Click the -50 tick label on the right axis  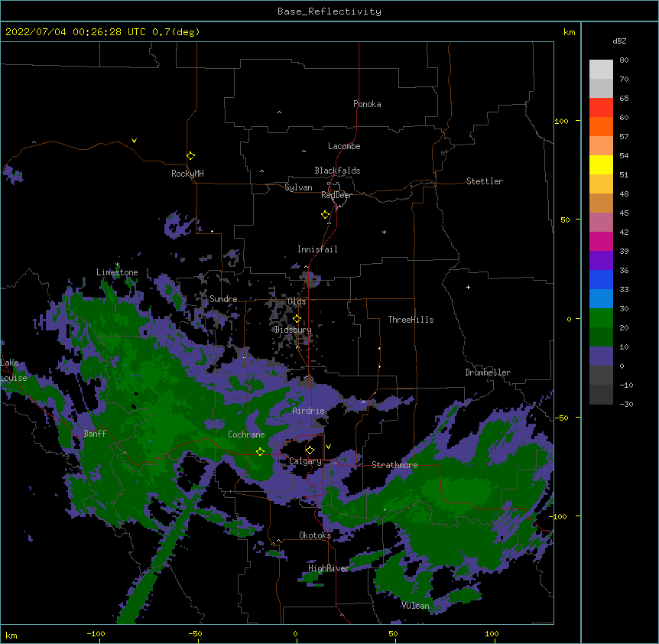pos(561,418)
